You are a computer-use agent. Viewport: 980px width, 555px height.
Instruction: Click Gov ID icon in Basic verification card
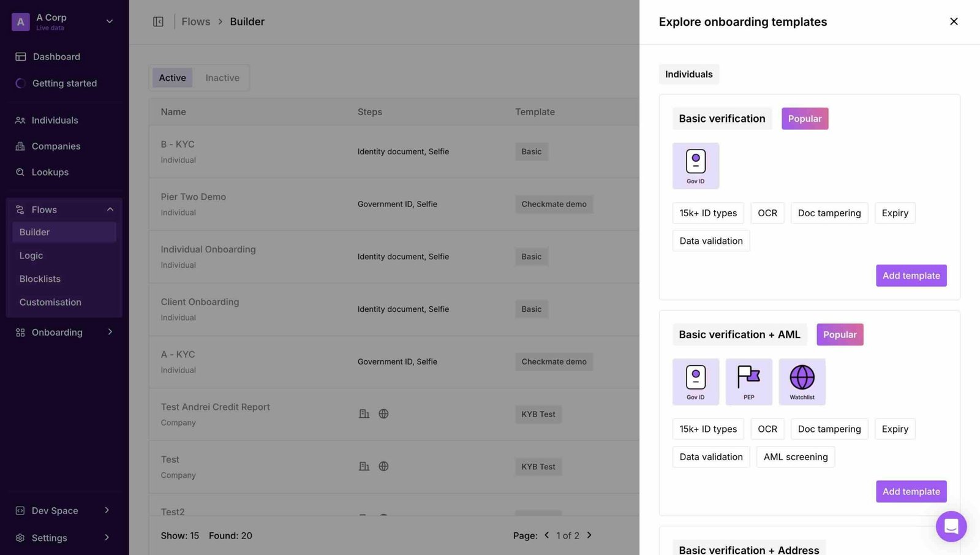(x=696, y=166)
